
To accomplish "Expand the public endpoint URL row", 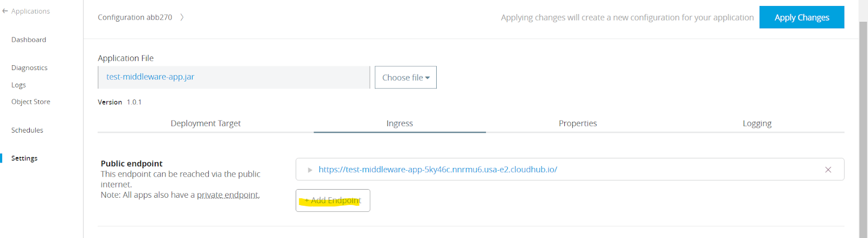I will point(310,170).
